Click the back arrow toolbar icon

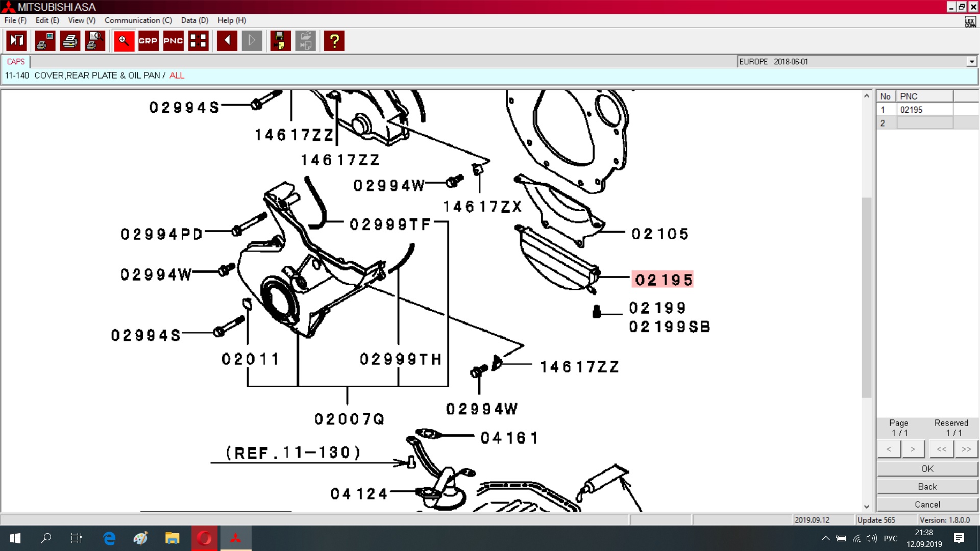tap(227, 41)
